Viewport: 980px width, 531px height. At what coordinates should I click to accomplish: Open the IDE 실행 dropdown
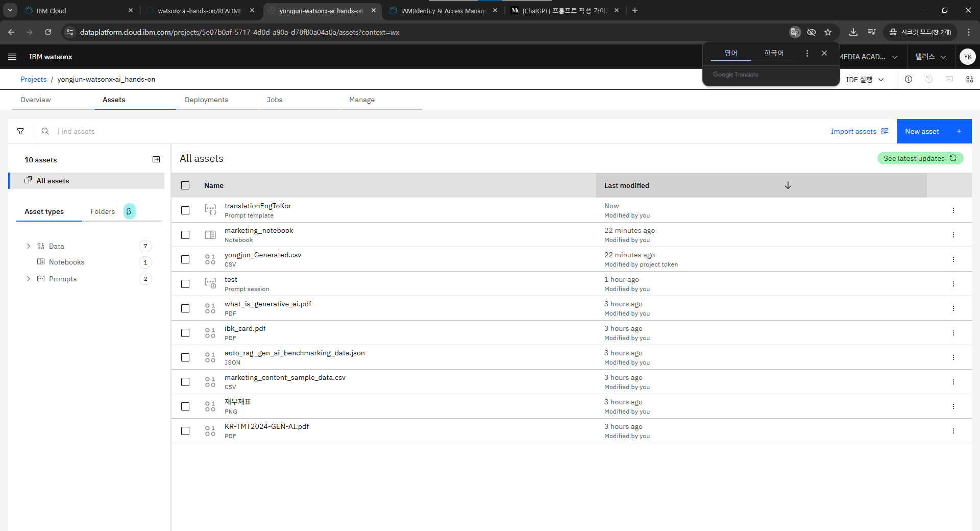point(865,80)
